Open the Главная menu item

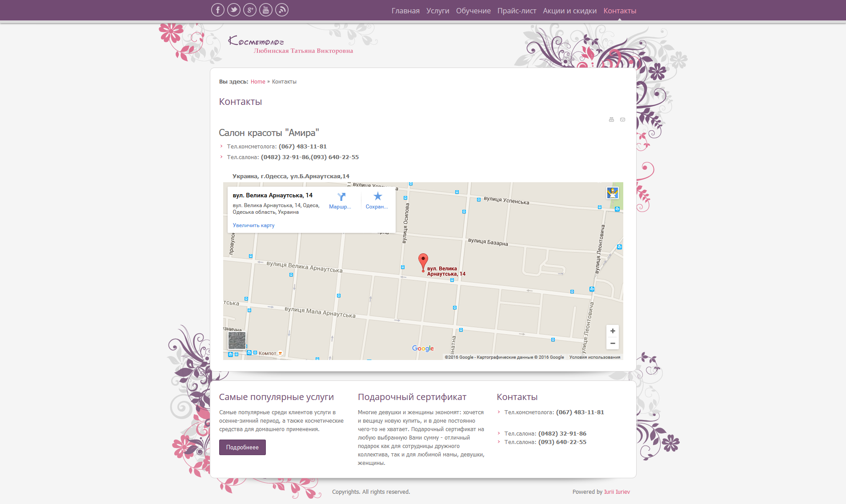click(x=405, y=11)
